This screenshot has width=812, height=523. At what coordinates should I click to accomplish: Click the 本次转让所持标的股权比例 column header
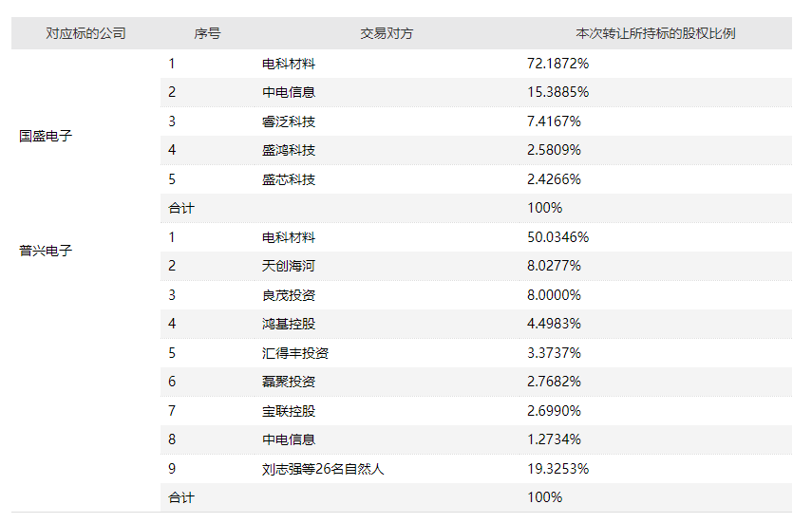[655, 33]
